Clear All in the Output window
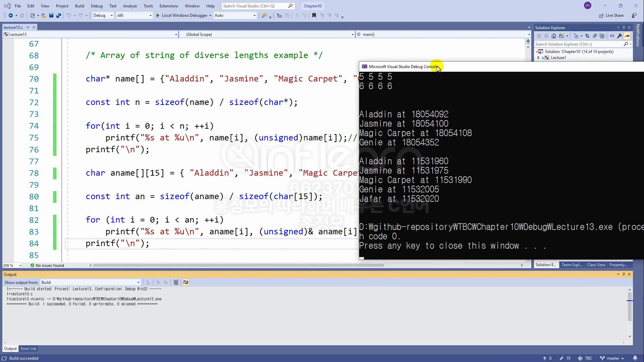 (x=176, y=282)
